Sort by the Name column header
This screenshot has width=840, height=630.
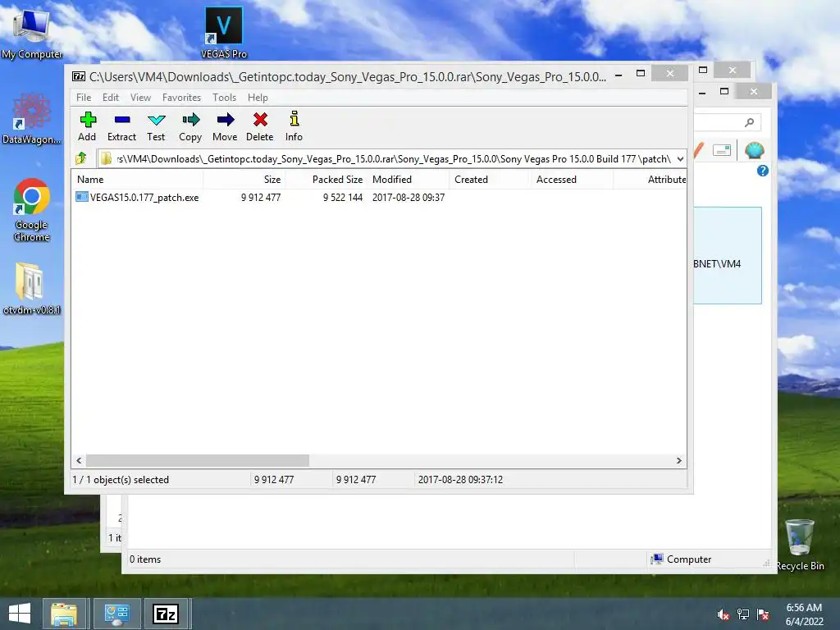[x=138, y=180]
